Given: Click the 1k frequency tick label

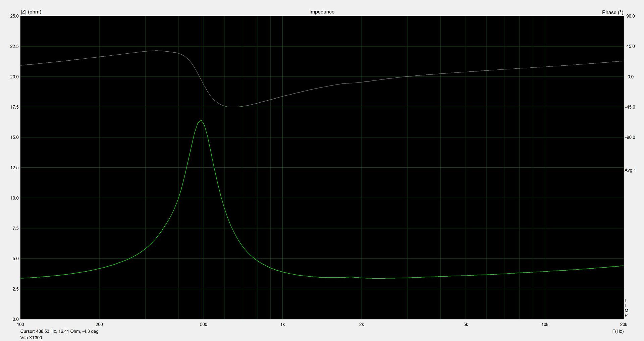Looking at the screenshot, I should [x=282, y=325].
